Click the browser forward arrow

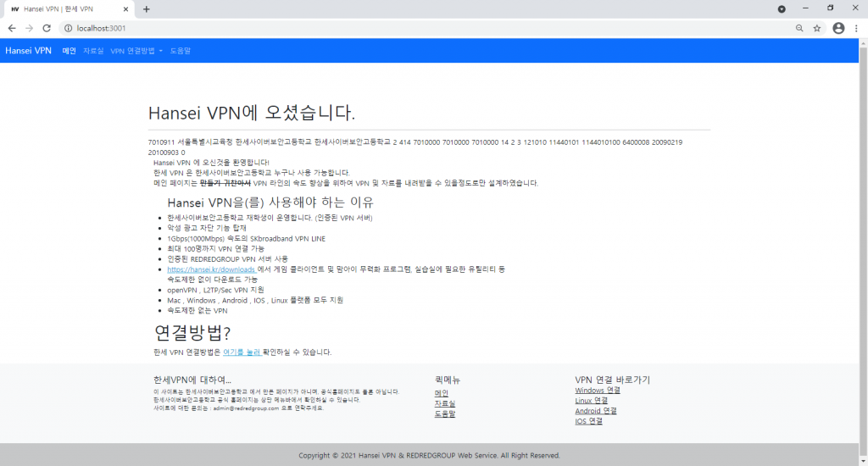coord(30,28)
